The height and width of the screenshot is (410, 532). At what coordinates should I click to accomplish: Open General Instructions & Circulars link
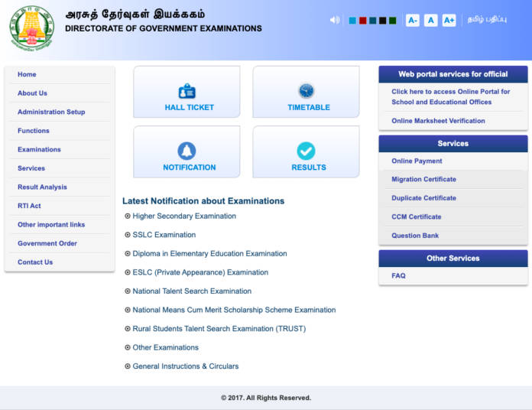[186, 366]
